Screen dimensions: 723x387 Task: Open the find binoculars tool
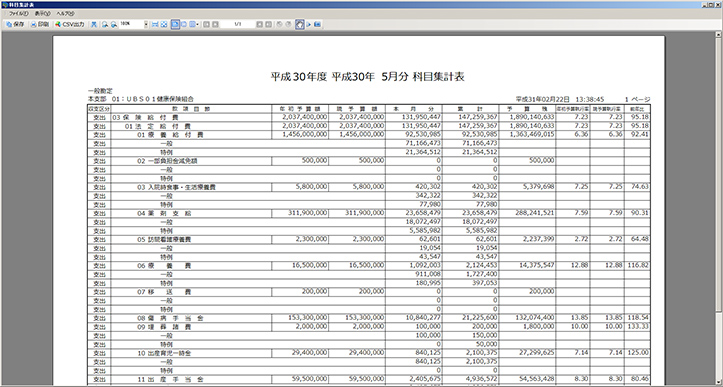click(94, 24)
